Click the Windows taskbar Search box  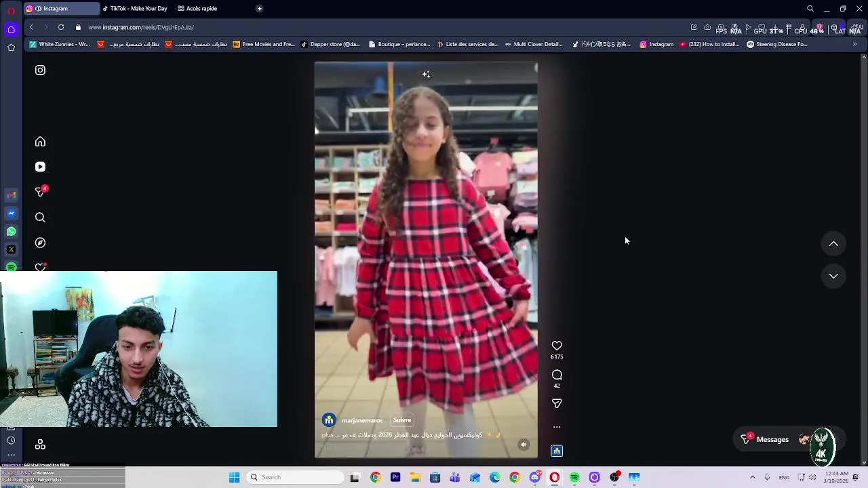[x=295, y=477]
